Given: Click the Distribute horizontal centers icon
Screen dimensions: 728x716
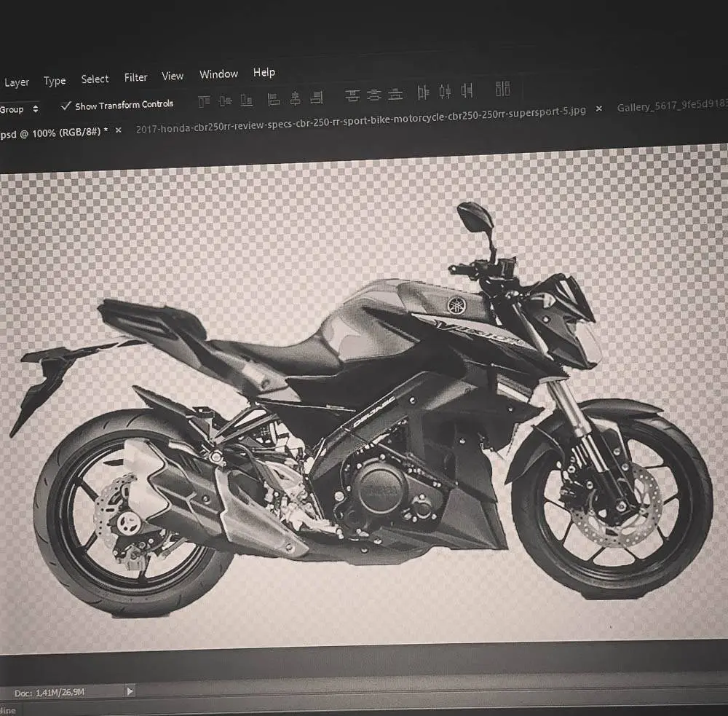Looking at the screenshot, I should (446, 92).
